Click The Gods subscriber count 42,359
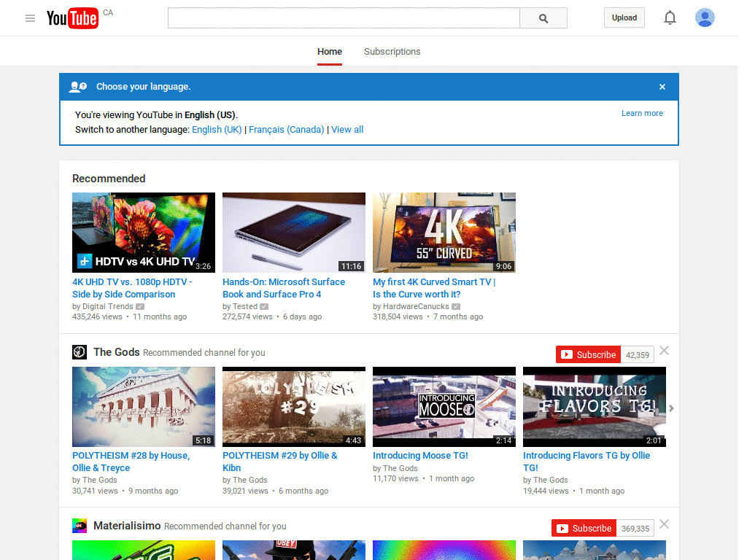 638,355
